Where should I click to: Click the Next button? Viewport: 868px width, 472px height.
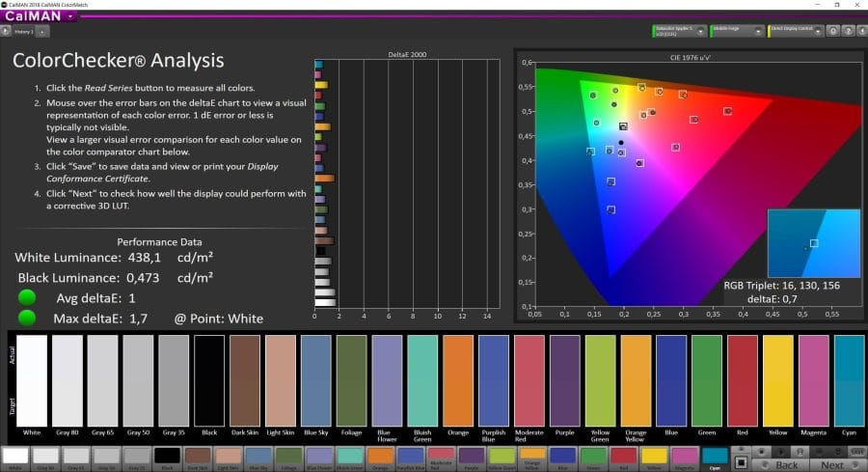831,464
